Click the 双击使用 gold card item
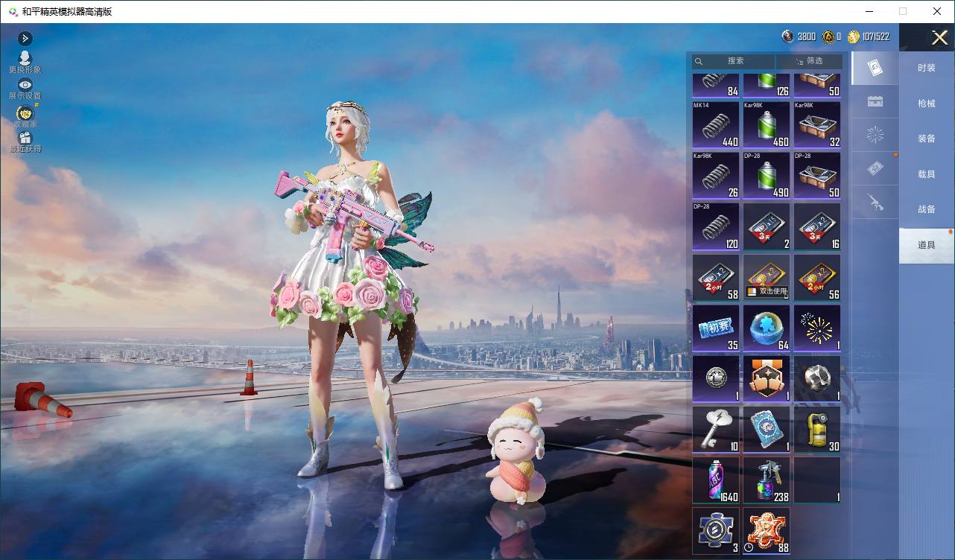 (767, 277)
